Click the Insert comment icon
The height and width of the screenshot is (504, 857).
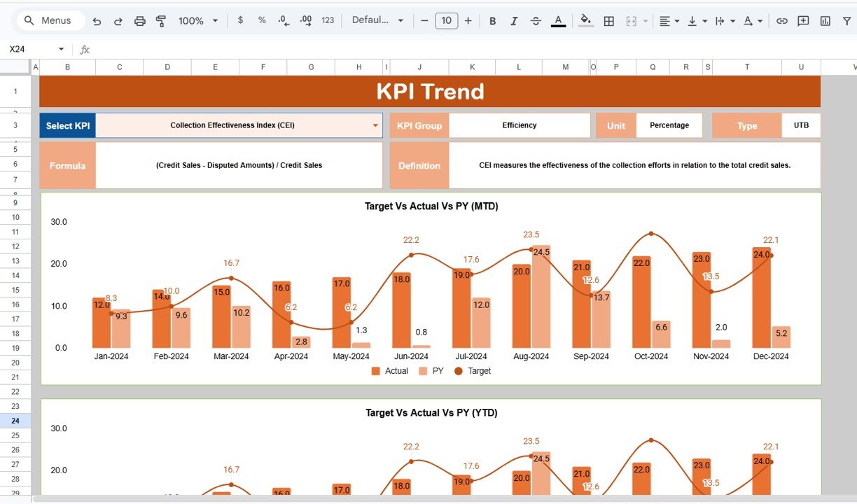tap(802, 20)
